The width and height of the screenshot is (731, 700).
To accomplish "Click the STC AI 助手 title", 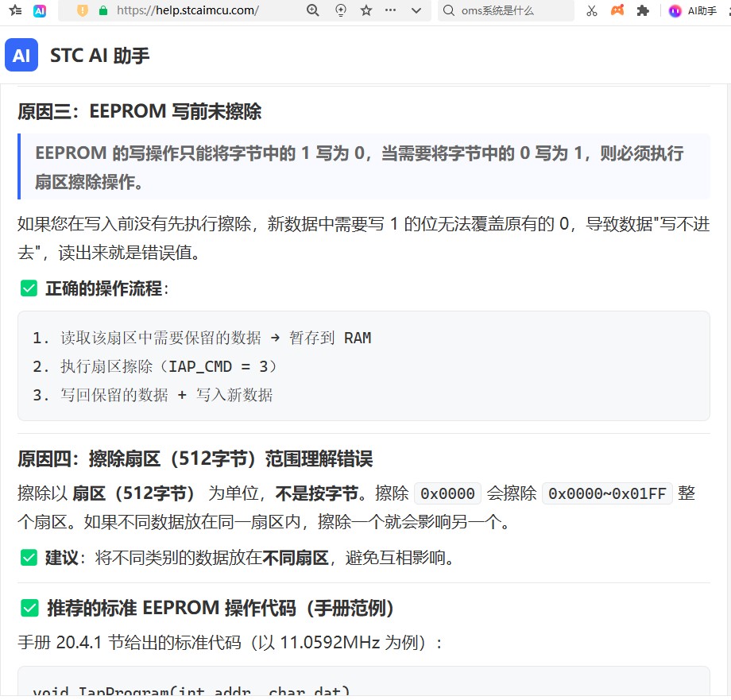I will (x=100, y=56).
